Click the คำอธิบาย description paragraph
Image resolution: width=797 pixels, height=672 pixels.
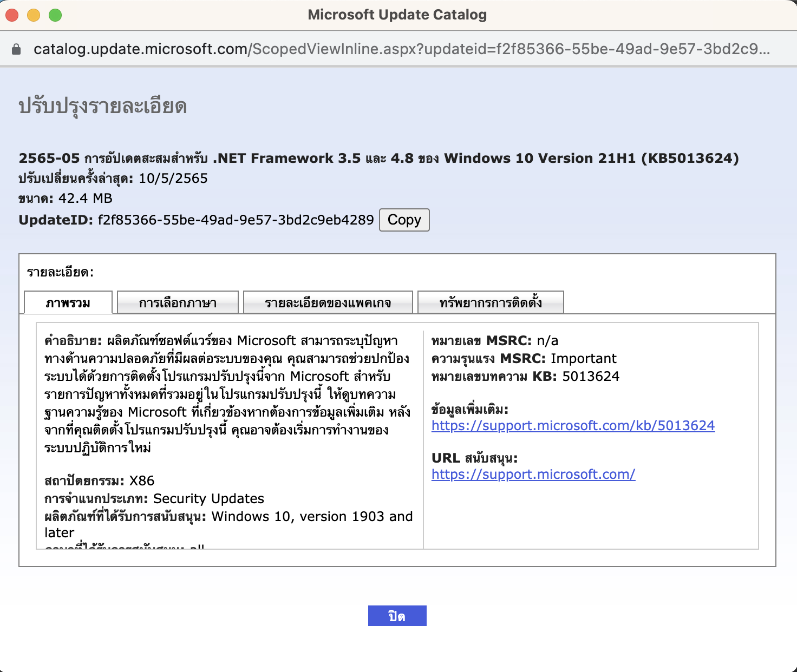tap(227, 394)
